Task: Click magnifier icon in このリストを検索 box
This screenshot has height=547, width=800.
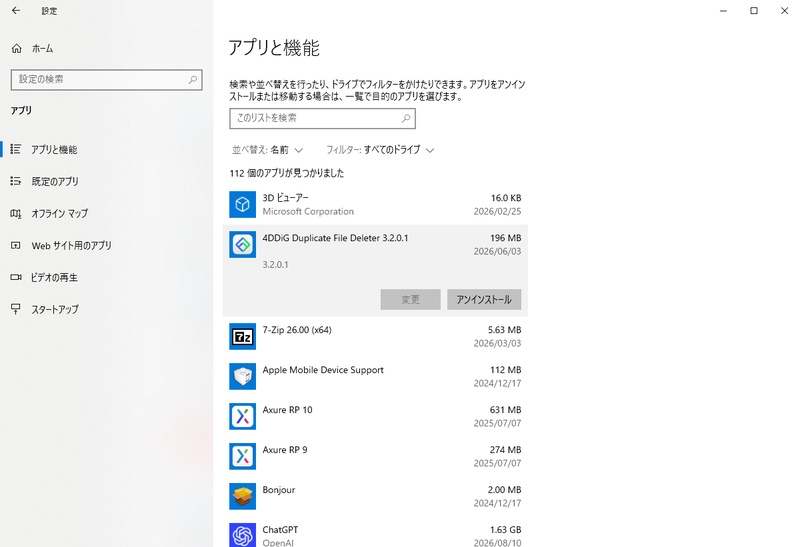Action: pyautogui.click(x=406, y=118)
